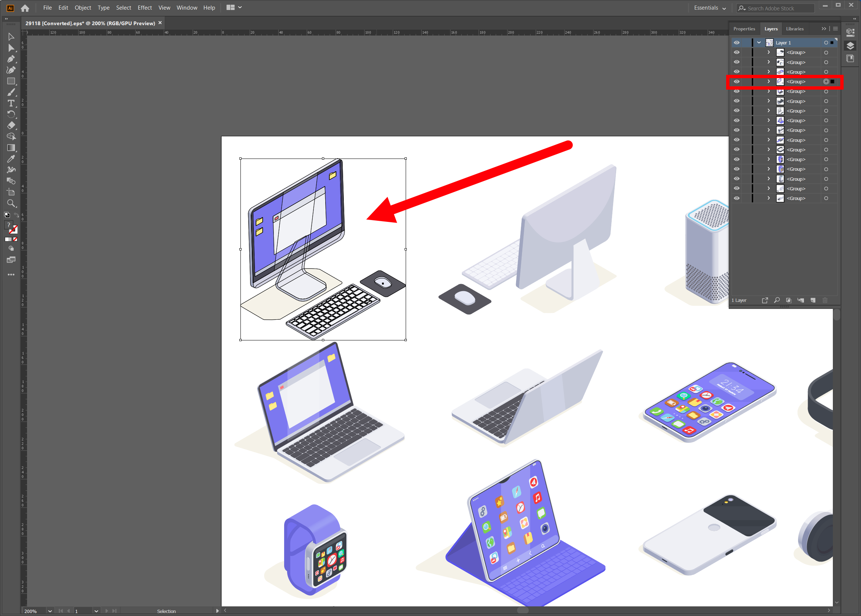Activate the Eyedropper tool
This screenshot has height=616, width=861.
tap(11, 159)
